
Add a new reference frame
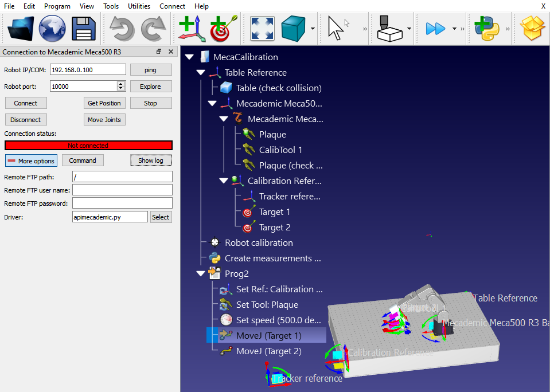coord(192,29)
